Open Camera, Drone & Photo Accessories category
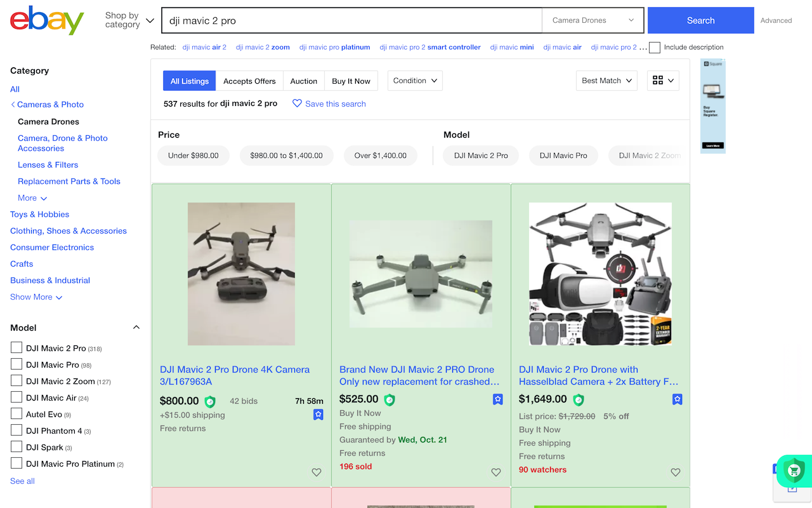 (x=63, y=144)
